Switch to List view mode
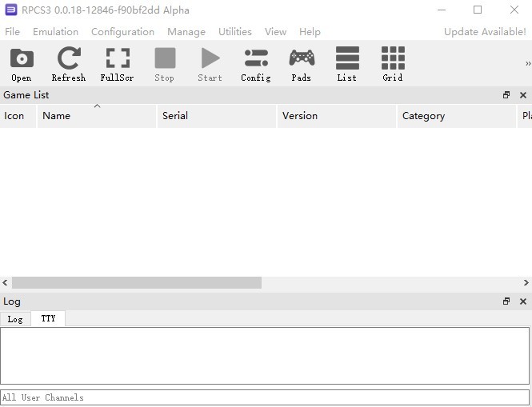532x407 pixels. (347, 64)
